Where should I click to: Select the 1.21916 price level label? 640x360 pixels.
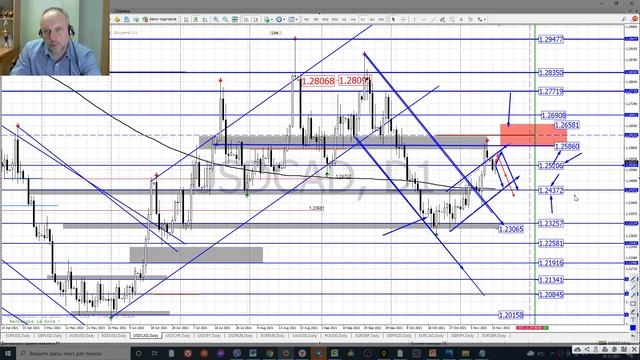pos(551,263)
